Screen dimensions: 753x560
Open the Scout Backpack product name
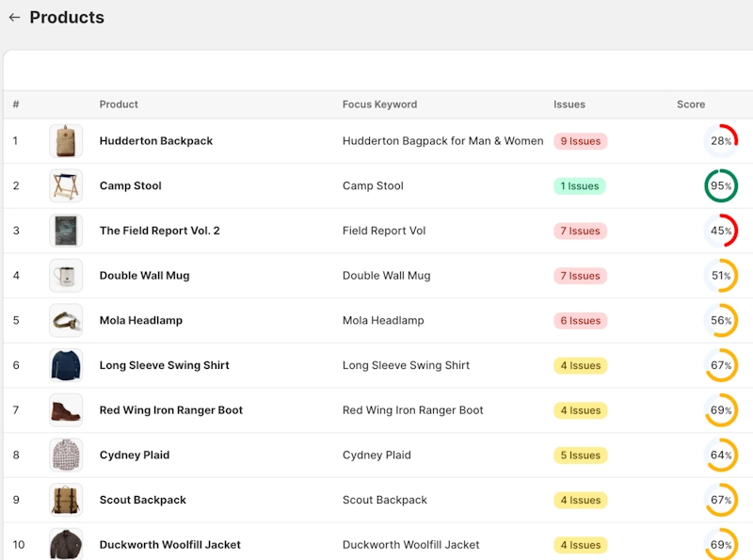(143, 500)
